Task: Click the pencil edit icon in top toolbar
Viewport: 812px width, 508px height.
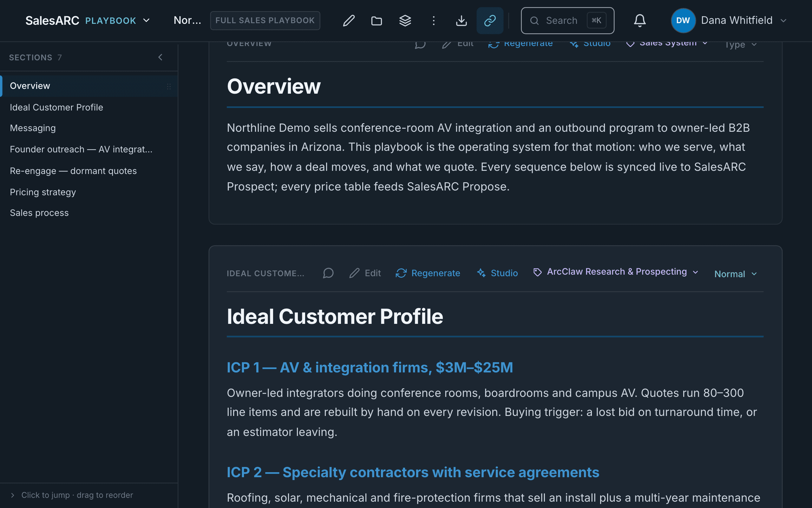Action: (x=349, y=21)
